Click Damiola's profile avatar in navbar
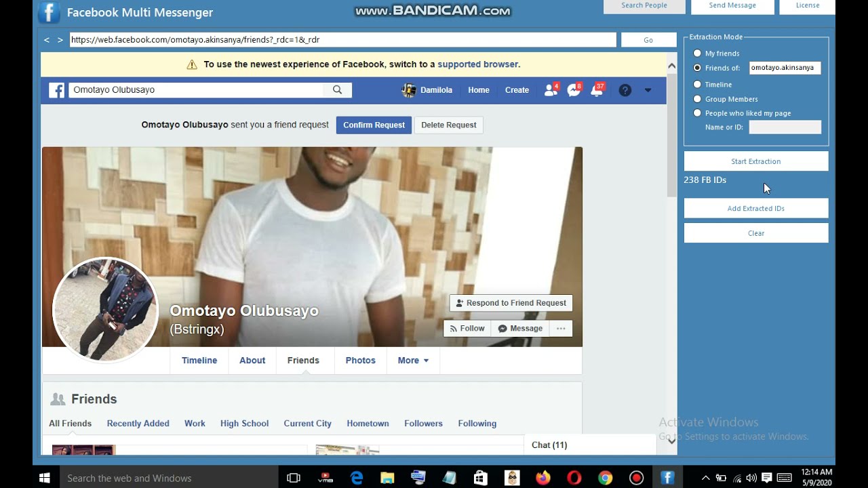Image resolution: width=868 pixels, height=488 pixels. (x=409, y=90)
